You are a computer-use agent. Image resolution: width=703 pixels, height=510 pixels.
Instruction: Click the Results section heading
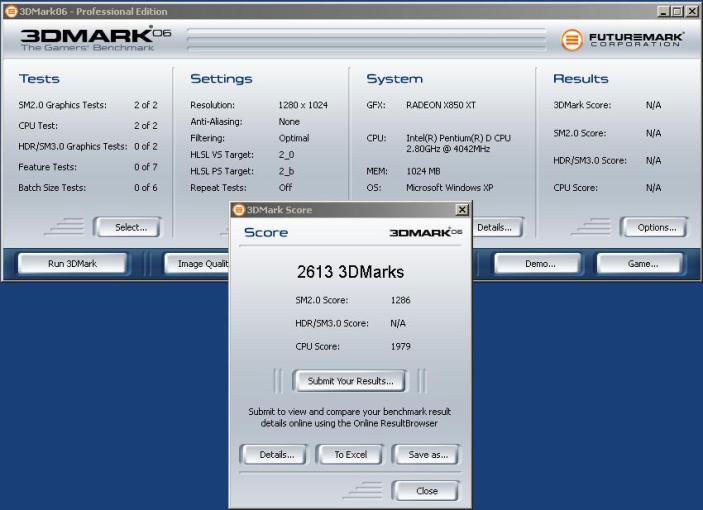point(581,78)
